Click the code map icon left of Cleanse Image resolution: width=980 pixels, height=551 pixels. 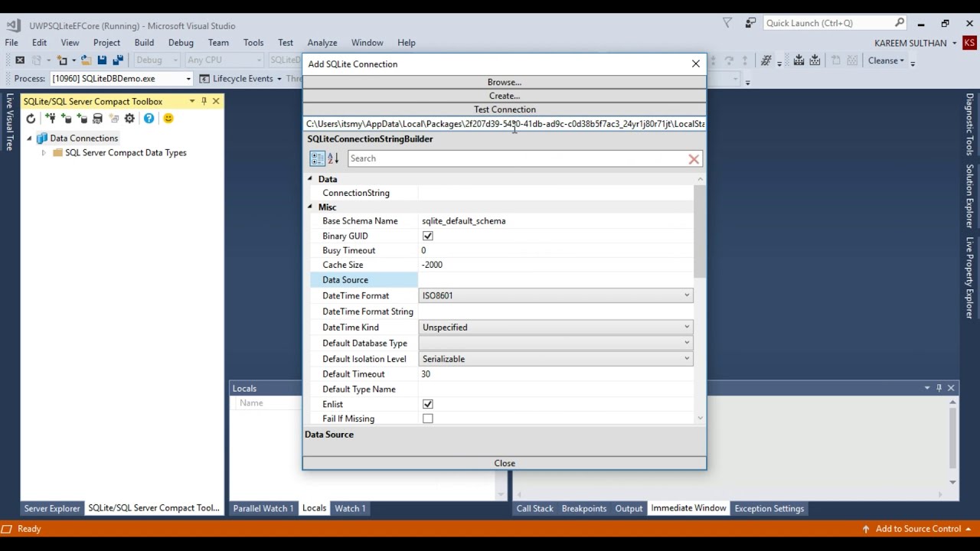pos(766,60)
